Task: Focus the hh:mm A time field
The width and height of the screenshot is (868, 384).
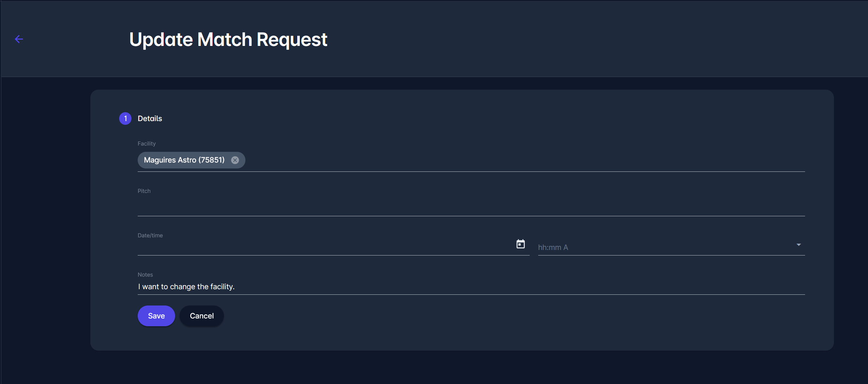Action: (663, 247)
